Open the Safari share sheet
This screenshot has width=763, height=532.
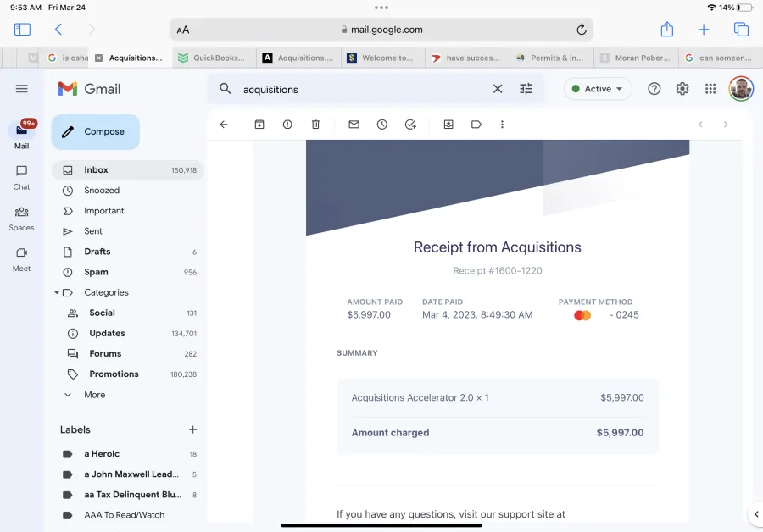[666, 29]
